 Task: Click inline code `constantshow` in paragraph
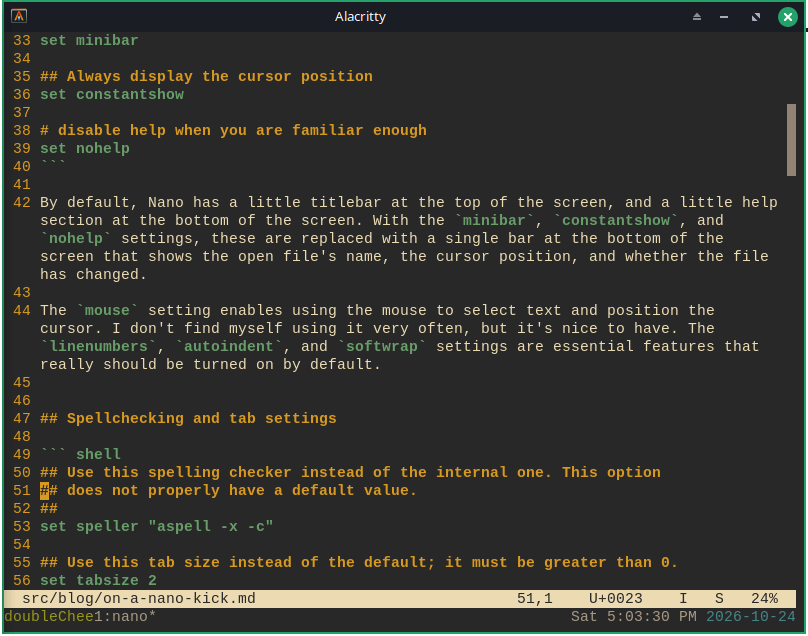tap(616, 221)
